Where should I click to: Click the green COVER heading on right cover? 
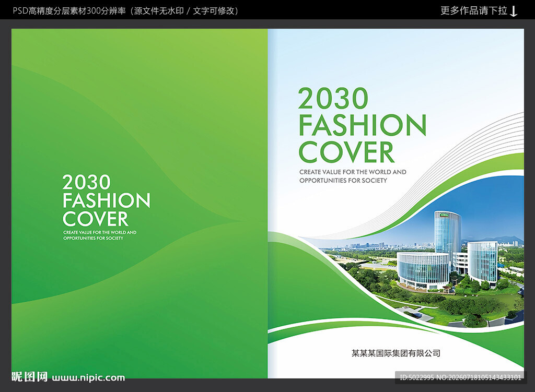[346, 152]
